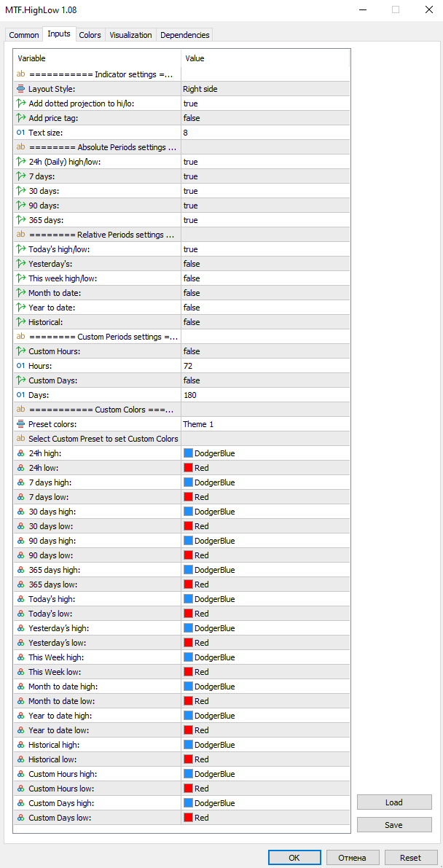Viewport: 443px width, 868px height.
Task: Select the Inputs tab
Action: click(59, 34)
